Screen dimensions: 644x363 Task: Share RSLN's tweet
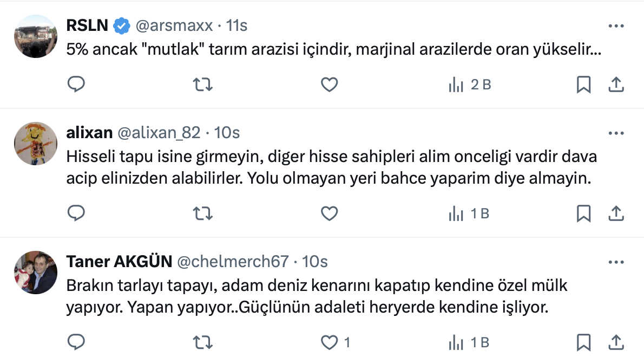616,85
